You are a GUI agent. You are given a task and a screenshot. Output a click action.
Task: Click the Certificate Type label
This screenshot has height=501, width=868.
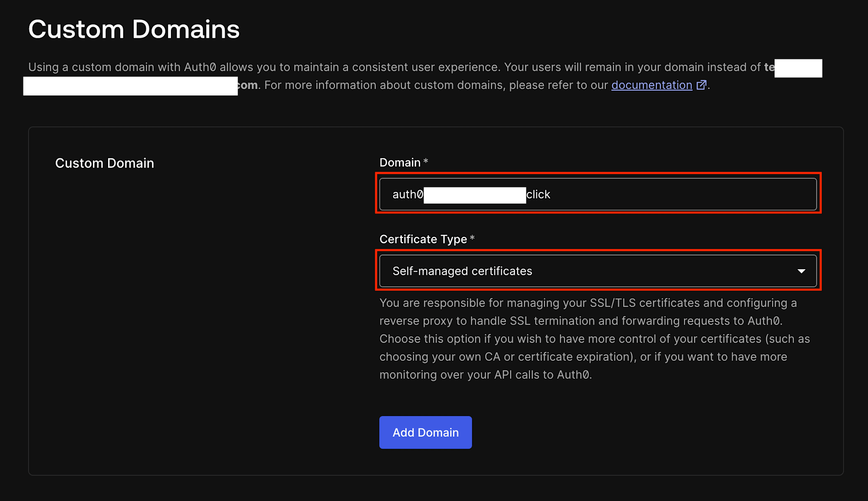pyautogui.click(x=423, y=239)
